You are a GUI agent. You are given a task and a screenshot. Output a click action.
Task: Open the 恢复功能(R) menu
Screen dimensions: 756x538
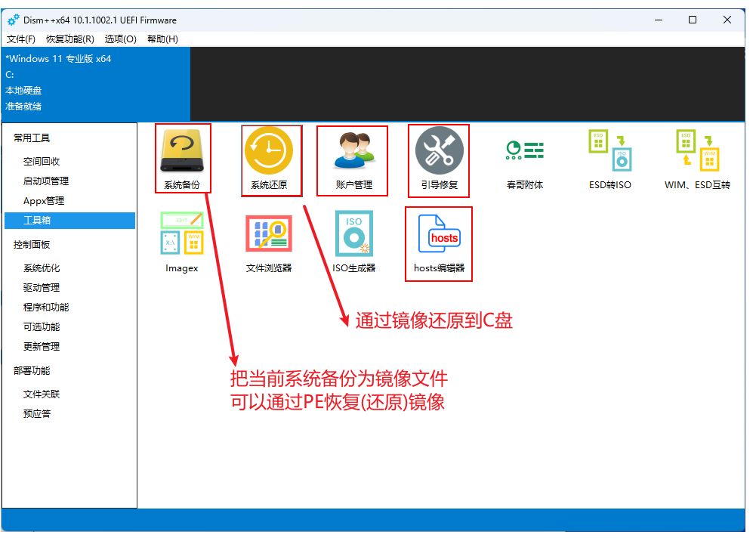coord(69,39)
